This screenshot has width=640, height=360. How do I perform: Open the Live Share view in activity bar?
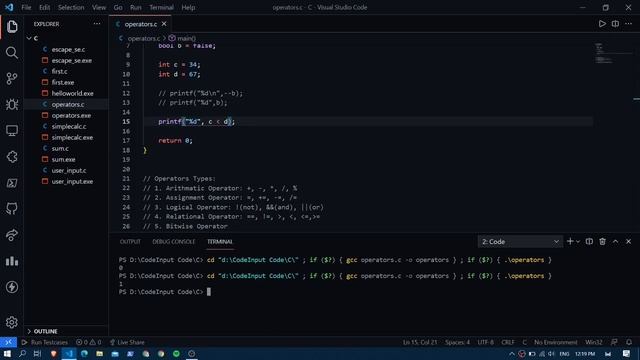(12, 235)
